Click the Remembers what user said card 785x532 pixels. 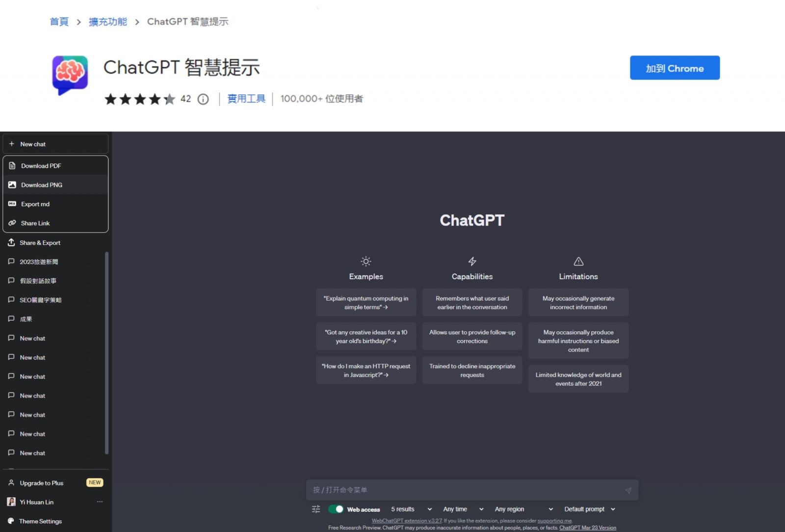point(472,302)
